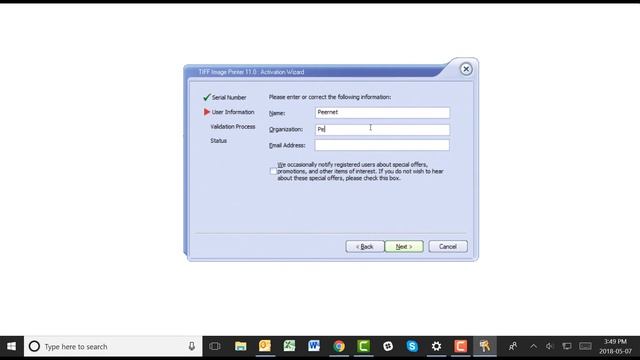This screenshot has width=640, height=360.
Task: Open Task View from taskbar
Action: (x=215, y=347)
